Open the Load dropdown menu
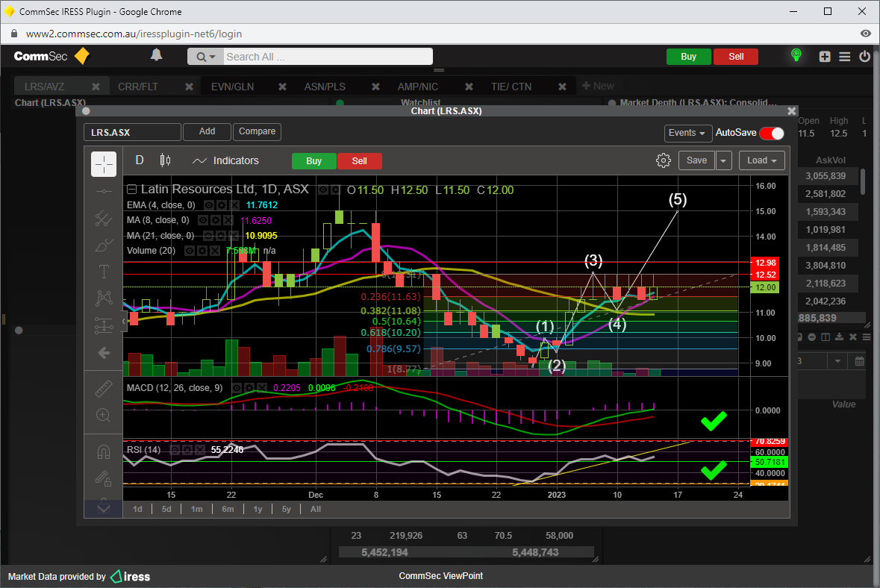Image resolution: width=880 pixels, height=588 pixels. coord(761,160)
